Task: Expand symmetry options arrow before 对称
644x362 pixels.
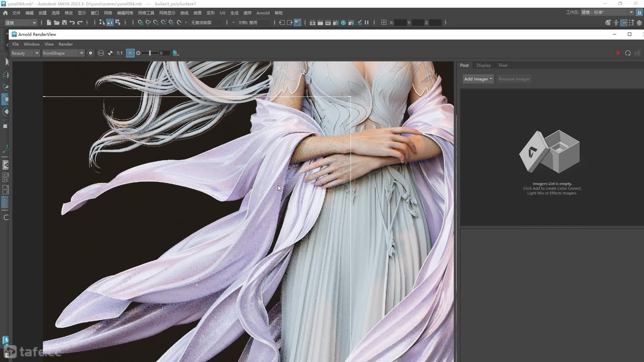Action: [233, 22]
